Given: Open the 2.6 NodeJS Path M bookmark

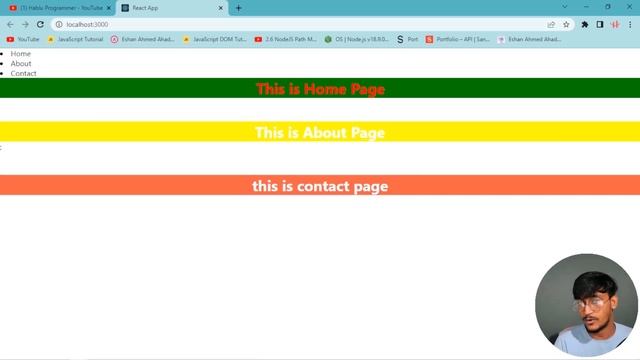Looking at the screenshot, I should [x=286, y=39].
